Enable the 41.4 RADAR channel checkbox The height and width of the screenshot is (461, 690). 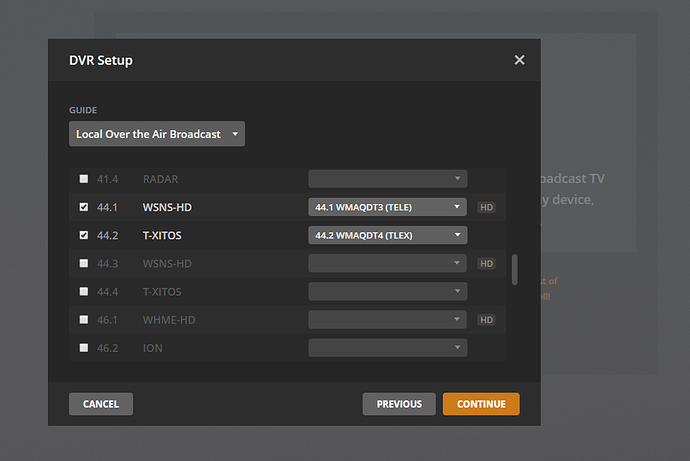coord(84,179)
